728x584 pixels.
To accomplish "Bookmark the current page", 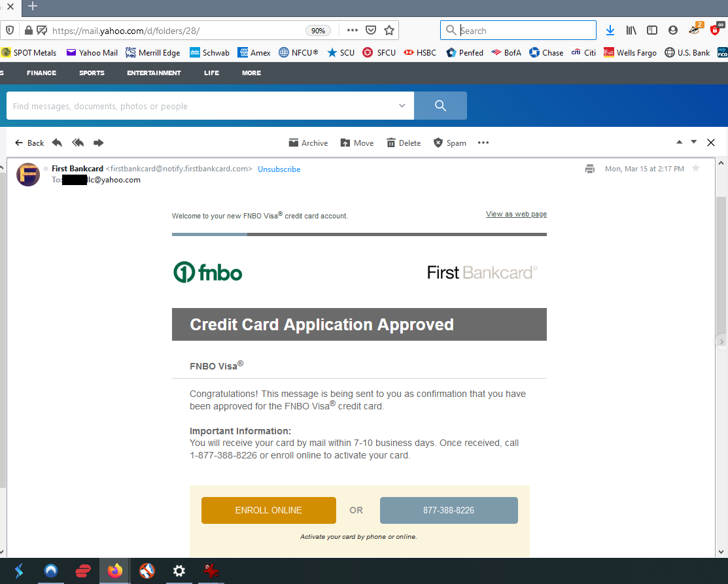I will pyautogui.click(x=389, y=30).
